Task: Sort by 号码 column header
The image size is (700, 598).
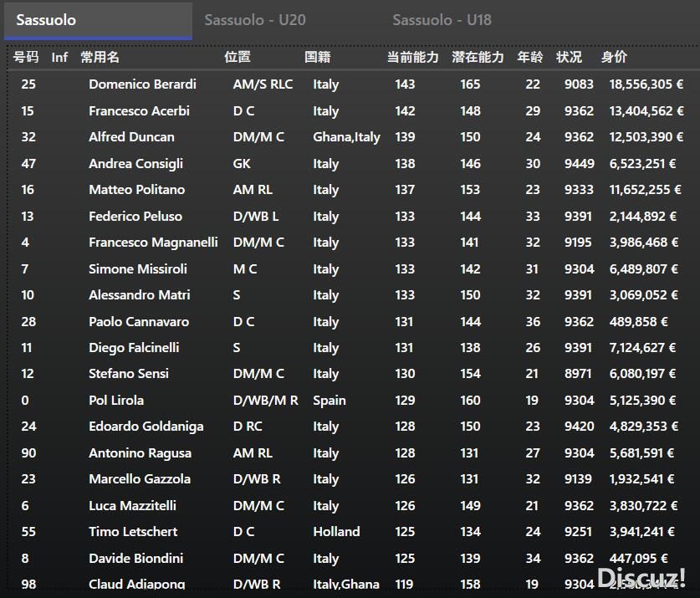Action: click(26, 57)
